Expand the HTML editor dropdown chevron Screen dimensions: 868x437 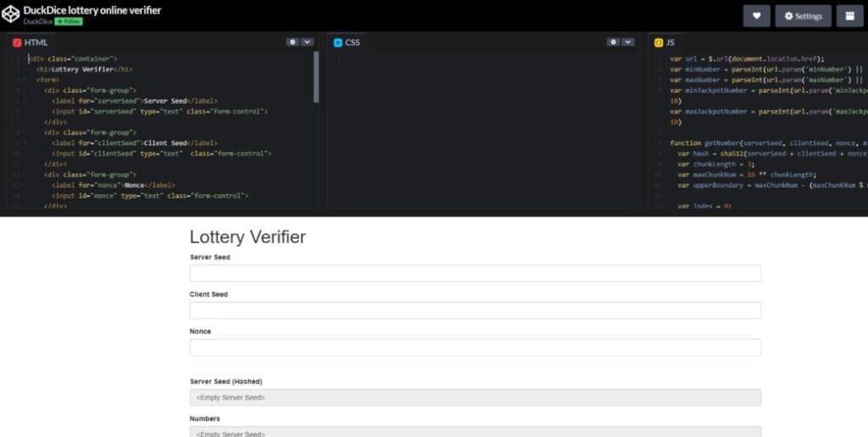(x=307, y=42)
